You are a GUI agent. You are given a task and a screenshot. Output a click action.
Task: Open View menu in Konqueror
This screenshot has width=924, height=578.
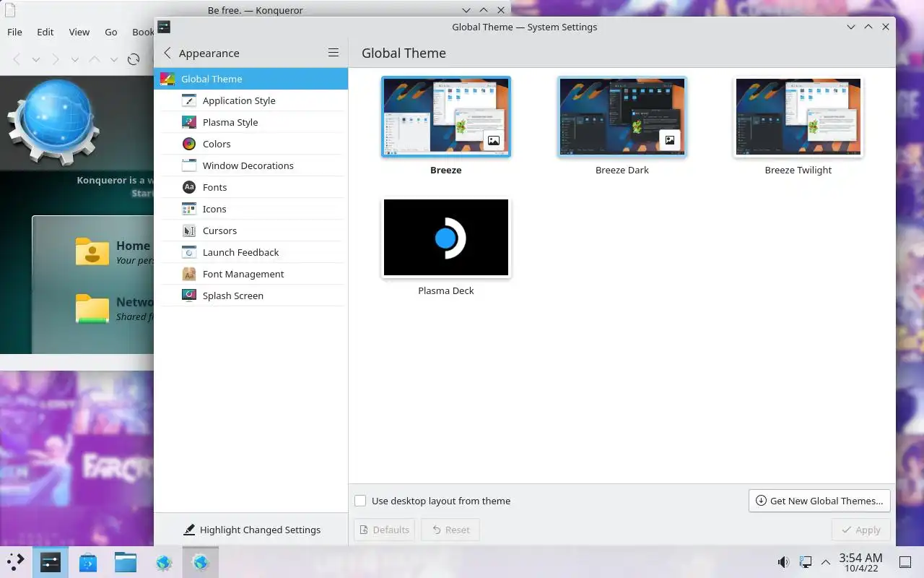coord(79,32)
